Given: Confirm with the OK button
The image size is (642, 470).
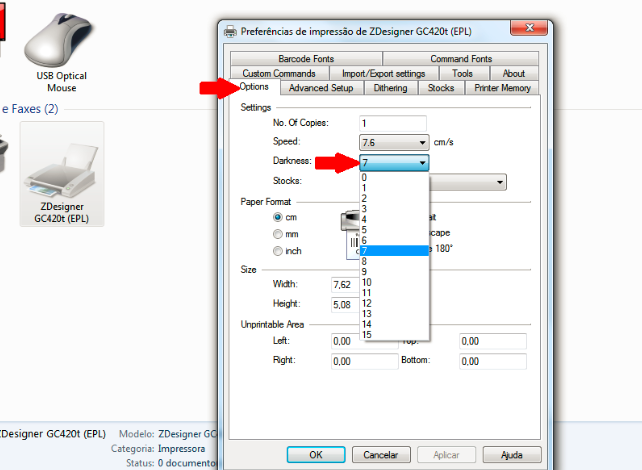Looking at the screenshot, I should [316, 455].
